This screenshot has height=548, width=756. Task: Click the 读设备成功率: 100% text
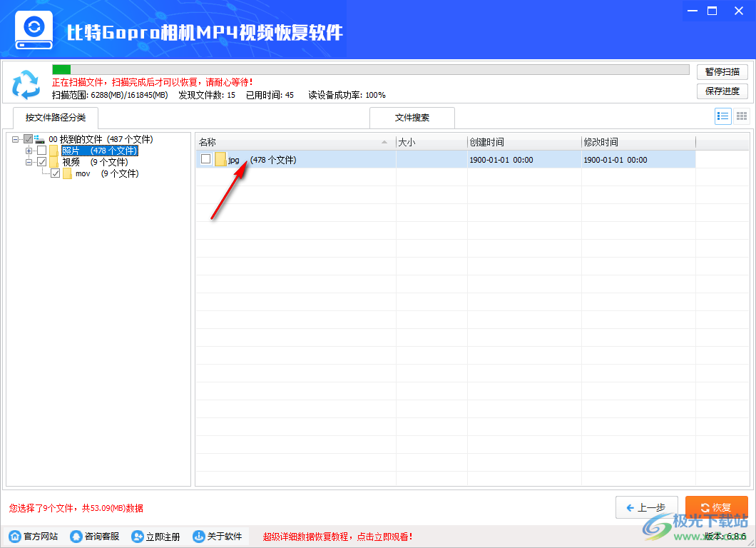[347, 95]
